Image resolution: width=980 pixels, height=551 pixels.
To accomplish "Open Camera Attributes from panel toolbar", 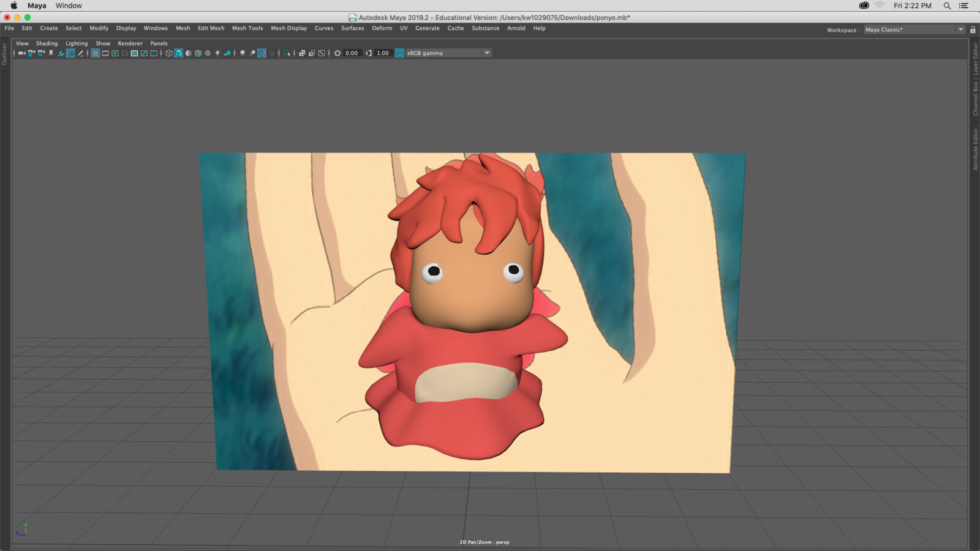I will click(41, 53).
